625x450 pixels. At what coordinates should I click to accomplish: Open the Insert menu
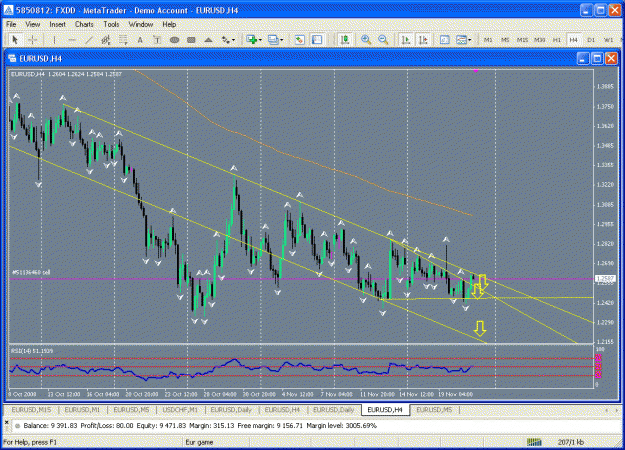[x=57, y=24]
